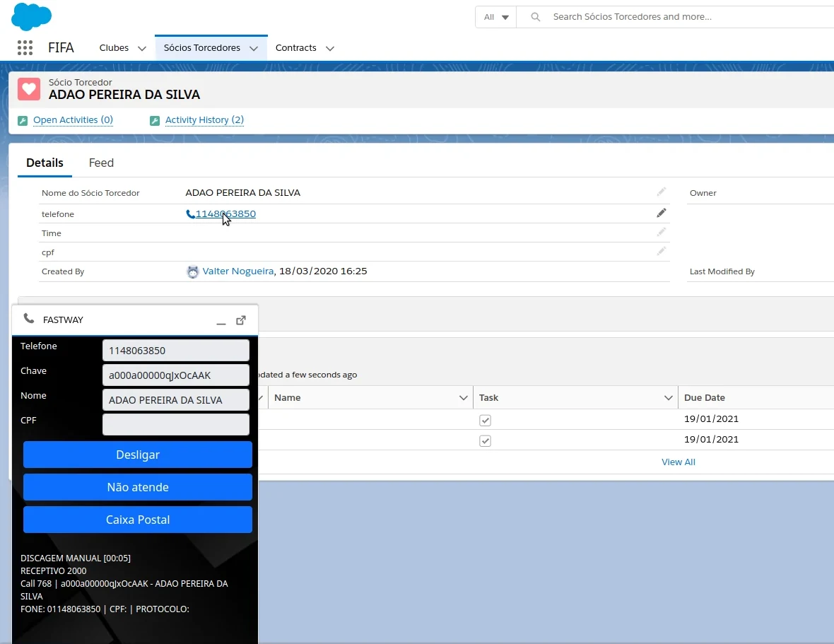Open the Task column dropdown arrow
Screen dimensions: 834x644
pyautogui.click(x=669, y=398)
